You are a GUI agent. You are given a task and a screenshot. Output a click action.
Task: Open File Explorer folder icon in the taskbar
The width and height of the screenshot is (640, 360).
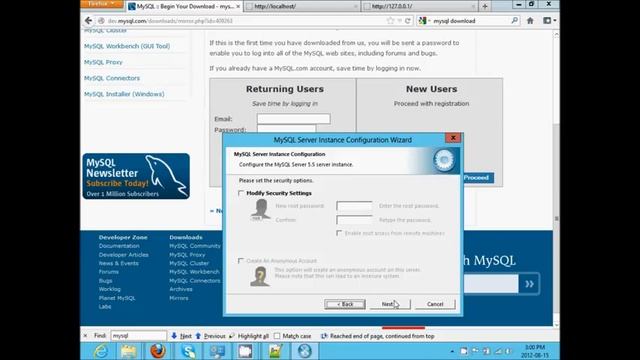(129, 351)
